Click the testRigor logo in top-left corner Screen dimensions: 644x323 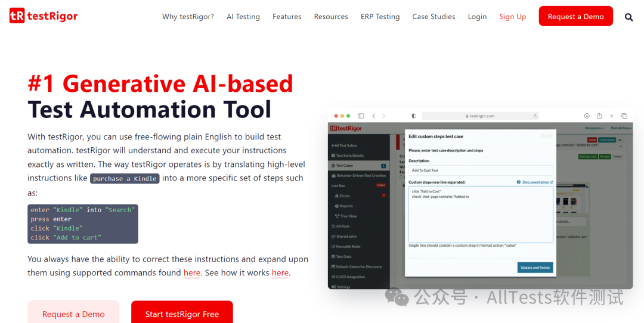[x=44, y=16]
